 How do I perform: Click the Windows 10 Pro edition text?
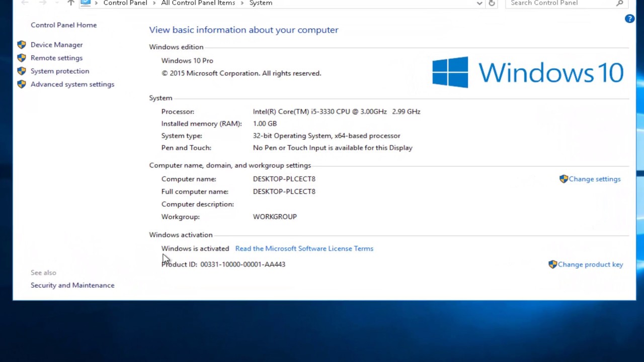coord(187,60)
